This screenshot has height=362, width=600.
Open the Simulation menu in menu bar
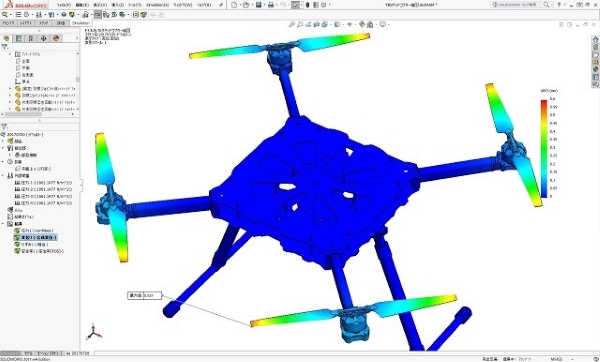click(x=157, y=5)
